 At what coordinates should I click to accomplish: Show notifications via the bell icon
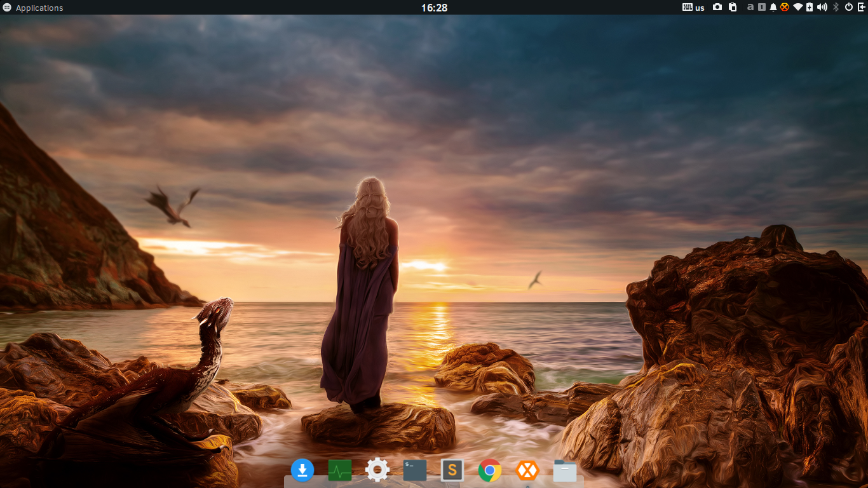(x=773, y=7)
